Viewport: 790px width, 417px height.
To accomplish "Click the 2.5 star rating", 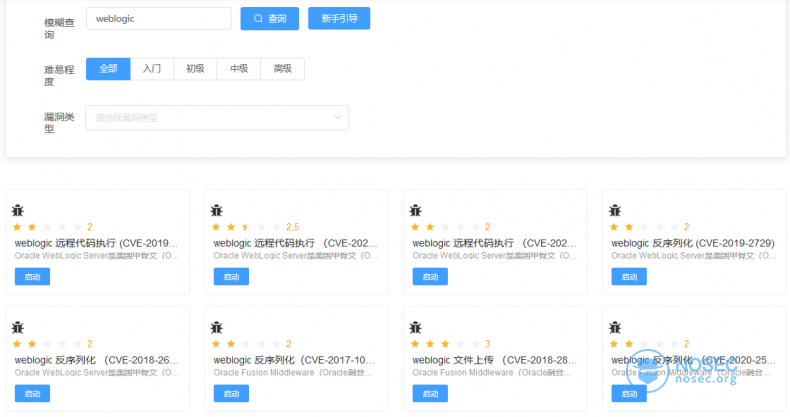I will [x=246, y=227].
